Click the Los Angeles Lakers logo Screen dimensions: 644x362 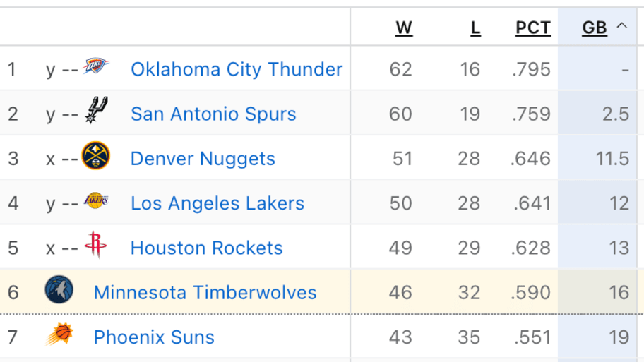pos(96,201)
